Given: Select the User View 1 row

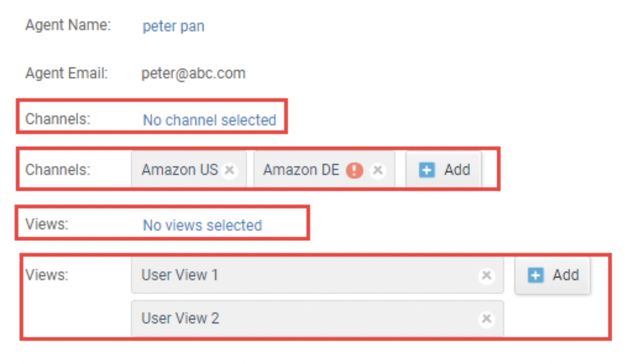Looking at the screenshot, I should (x=317, y=275).
